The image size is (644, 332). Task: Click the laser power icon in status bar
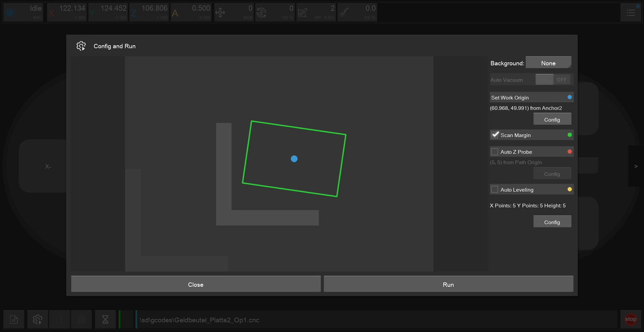pos(343,13)
